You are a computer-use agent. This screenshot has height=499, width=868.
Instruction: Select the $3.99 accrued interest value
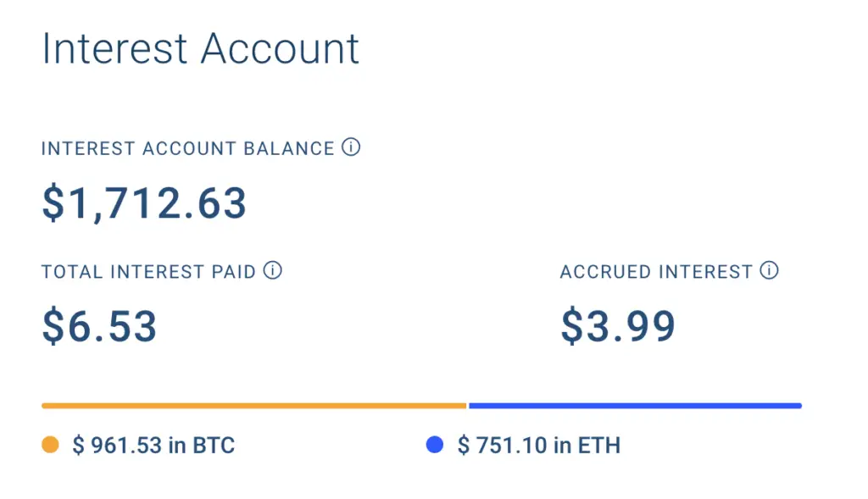618,326
